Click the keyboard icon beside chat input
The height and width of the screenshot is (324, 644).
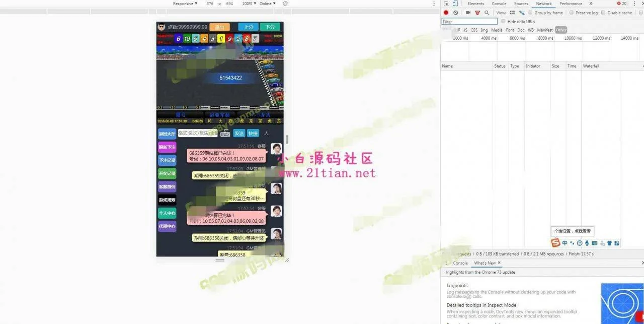[x=225, y=134]
